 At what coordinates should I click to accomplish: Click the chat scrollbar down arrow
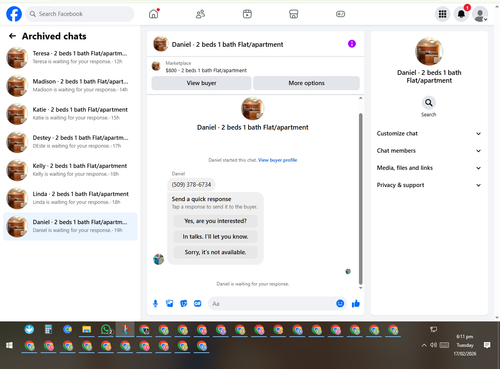coord(360,288)
